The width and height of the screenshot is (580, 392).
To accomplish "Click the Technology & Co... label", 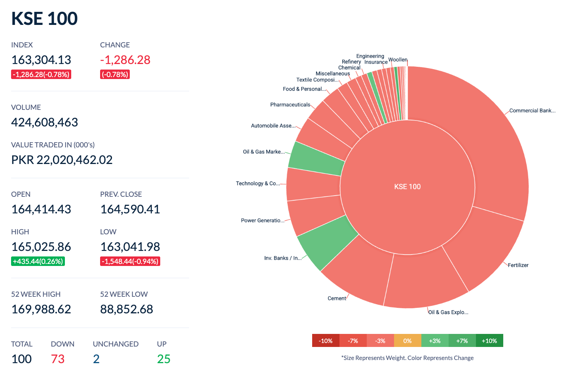I will coord(258,183).
